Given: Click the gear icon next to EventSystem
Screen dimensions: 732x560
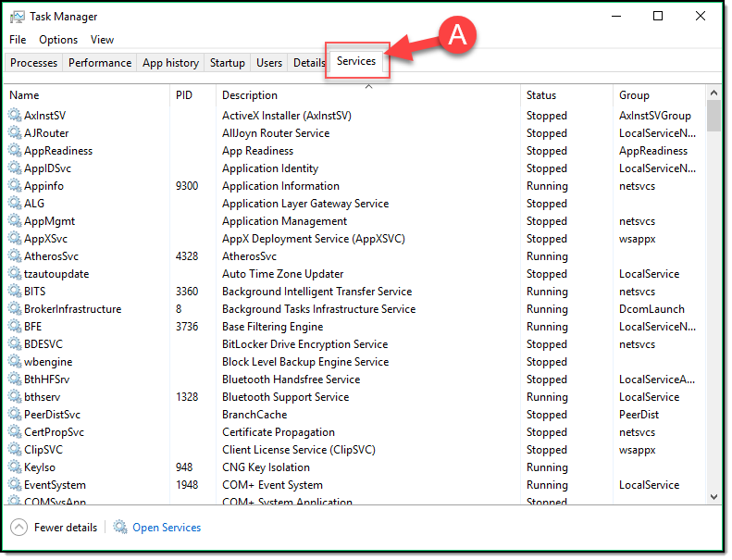Looking at the screenshot, I should coord(15,485).
